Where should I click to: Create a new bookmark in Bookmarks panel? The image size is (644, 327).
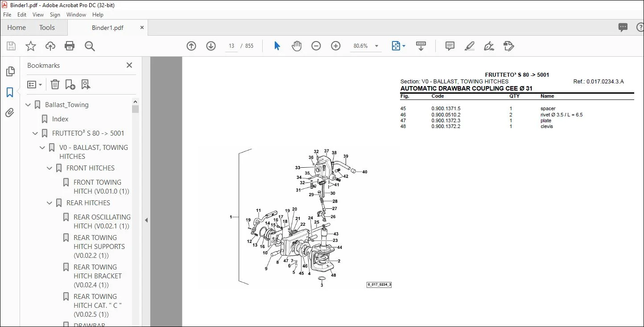coord(70,84)
